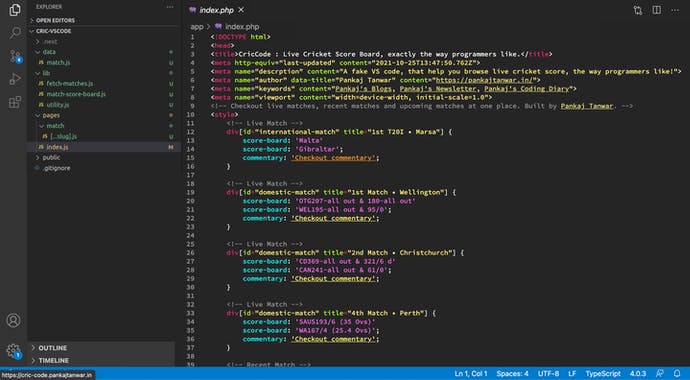
Task: Open match-score-board.js file
Action: (104, 94)
